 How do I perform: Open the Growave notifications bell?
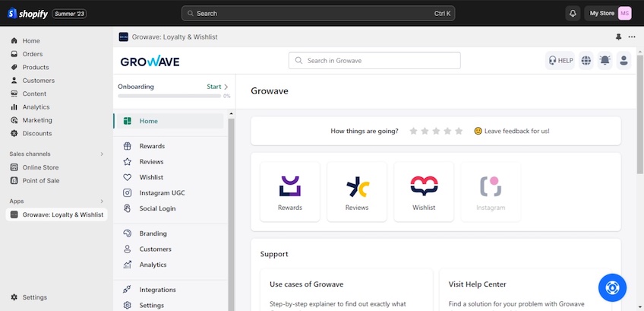tap(605, 61)
